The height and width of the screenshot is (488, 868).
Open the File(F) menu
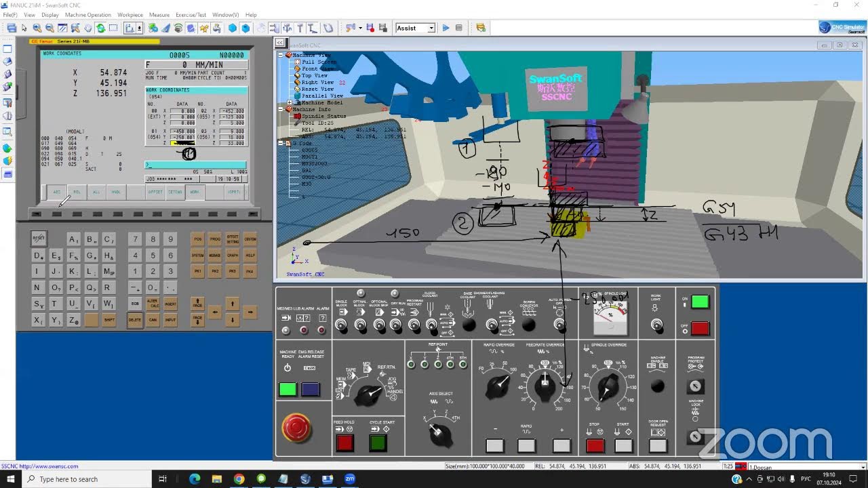pyautogui.click(x=10, y=14)
